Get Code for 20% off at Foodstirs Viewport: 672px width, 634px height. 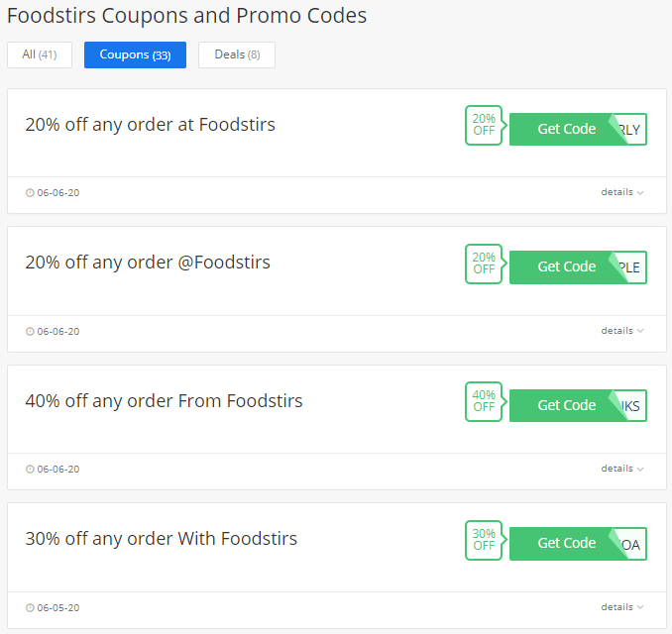pos(578,130)
